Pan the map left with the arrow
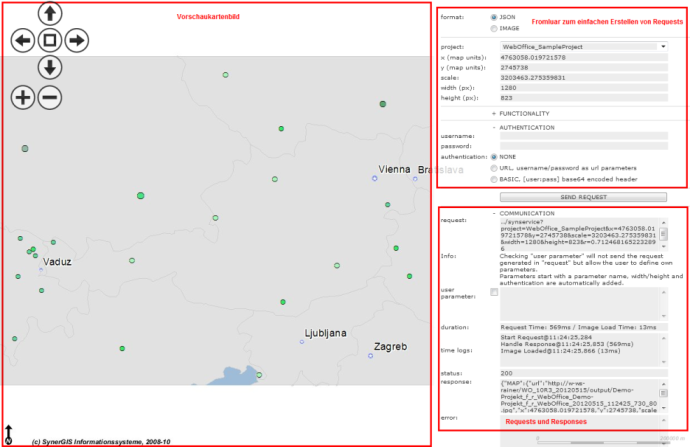Screen dimensions: 690x447 22,41
